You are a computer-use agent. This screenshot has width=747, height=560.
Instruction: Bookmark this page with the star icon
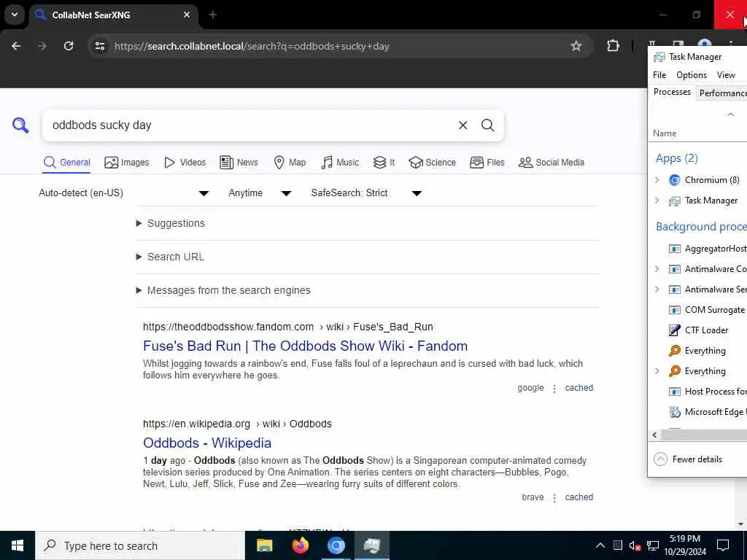click(576, 46)
